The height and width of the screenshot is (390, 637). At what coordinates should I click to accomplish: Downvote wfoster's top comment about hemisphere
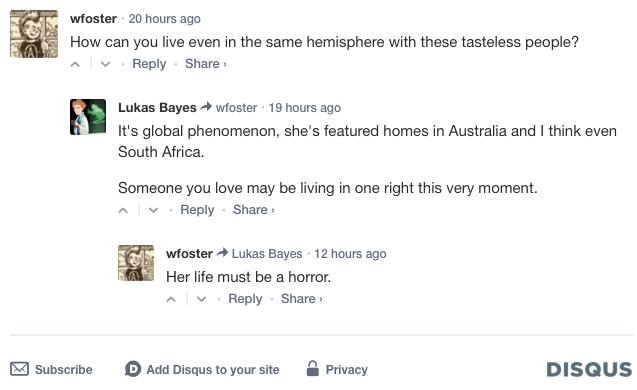click(x=106, y=64)
